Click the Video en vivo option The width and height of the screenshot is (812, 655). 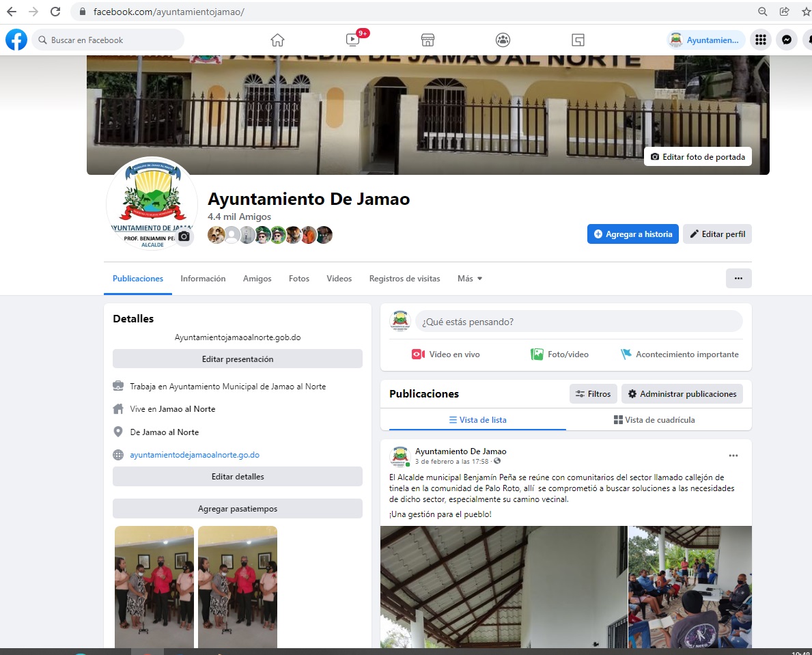click(446, 354)
